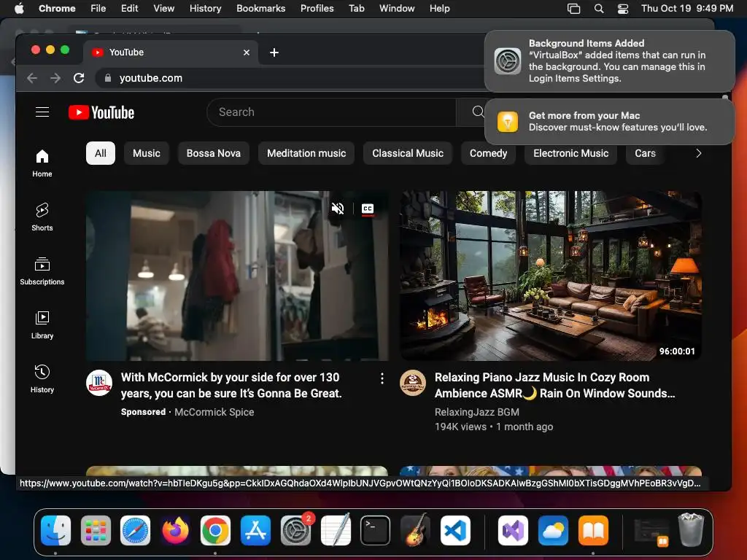Viewport: 747px width, 560px height.
Task: Select the Comedy chip
Action: pos(488,153)
